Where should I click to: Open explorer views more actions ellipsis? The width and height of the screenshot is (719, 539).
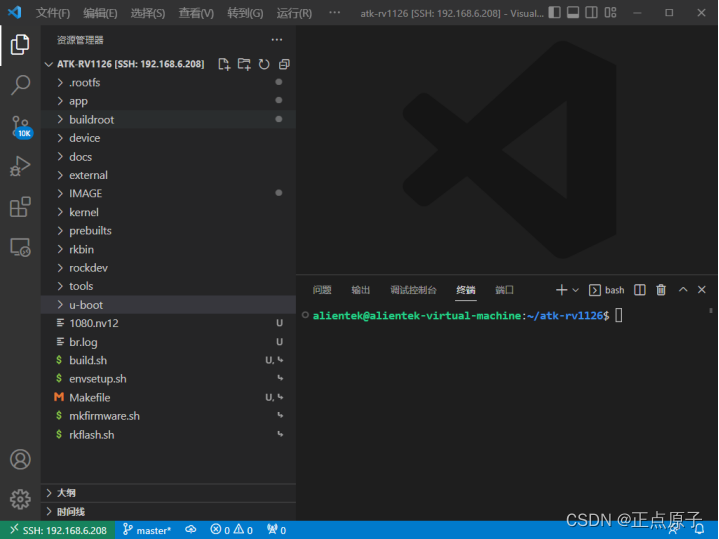(x=277, y=40)
